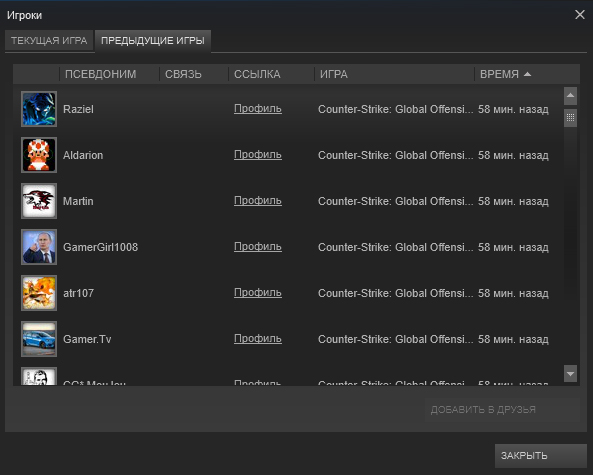
Task: Sort by the Связь column header
Action: pyautogui.click(x=194, y=74)
